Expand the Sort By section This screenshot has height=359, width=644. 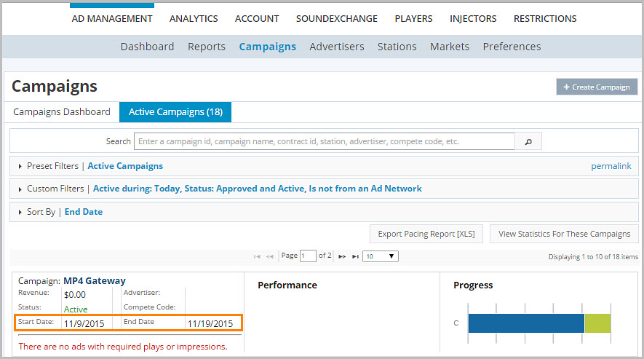pos(20,212)
